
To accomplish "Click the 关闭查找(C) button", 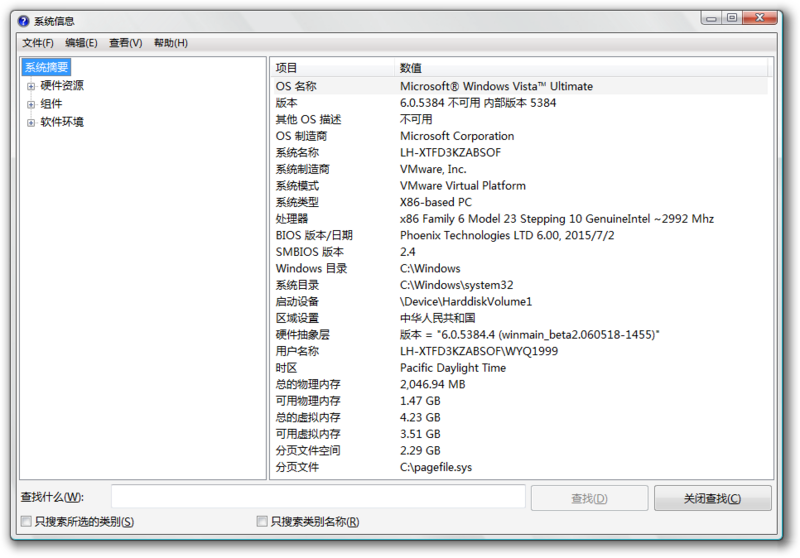I will click(x=712, y=498).
